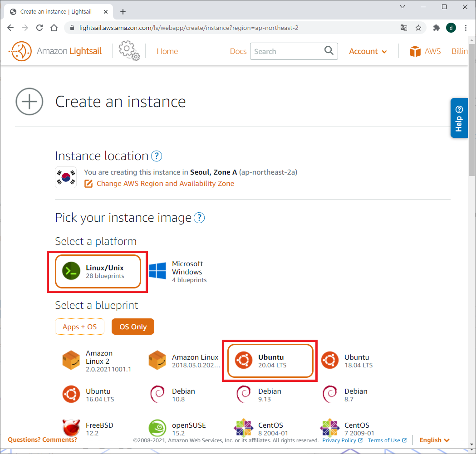Open Docs in the header
The width and height of the screenshot is (476, 454).
pyautogui.click(x=238, y=51)
